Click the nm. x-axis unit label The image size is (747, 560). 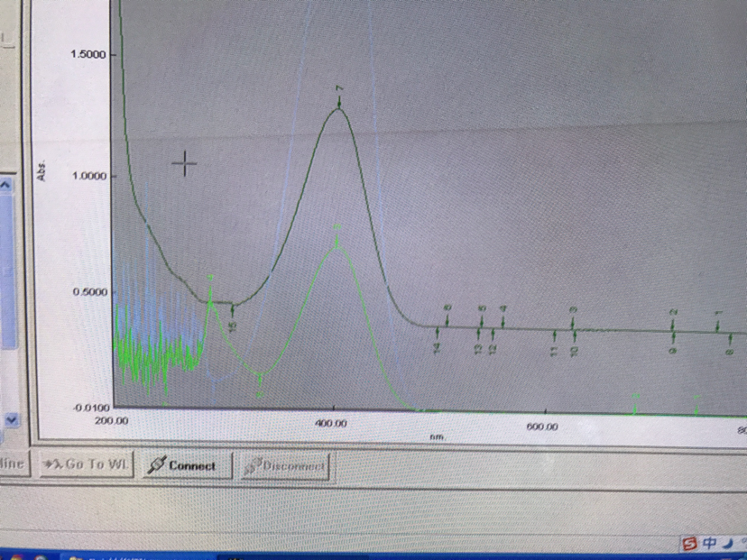(x=438, y=436)
